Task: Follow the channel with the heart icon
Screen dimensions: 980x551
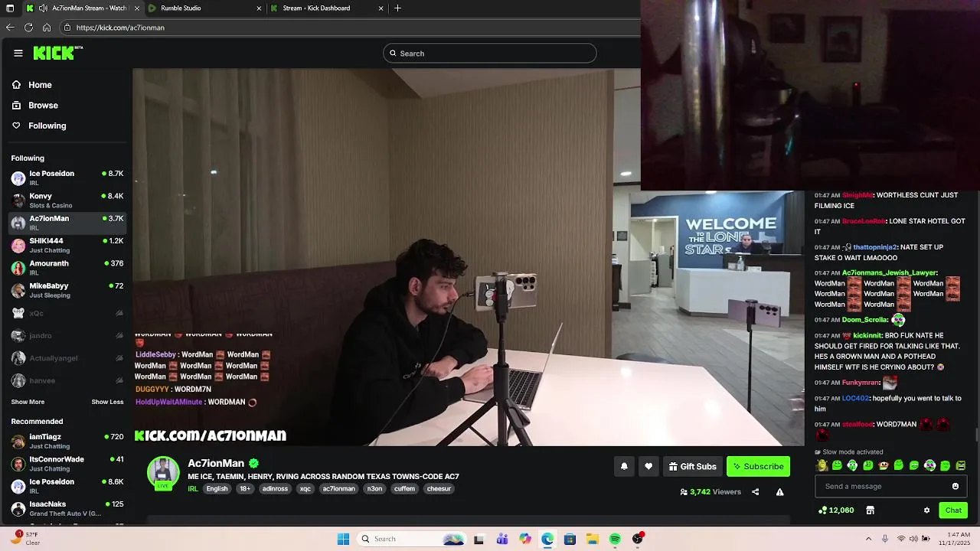Action: pyautogui.click(x=648, y=466)
